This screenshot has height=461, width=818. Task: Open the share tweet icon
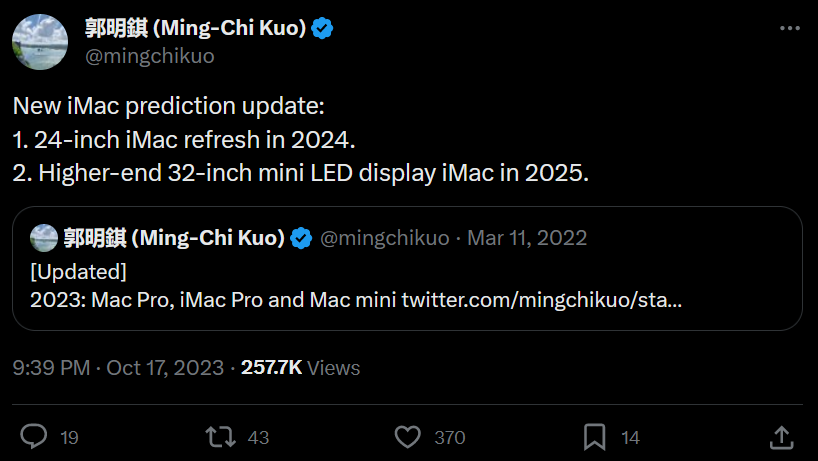782,436
